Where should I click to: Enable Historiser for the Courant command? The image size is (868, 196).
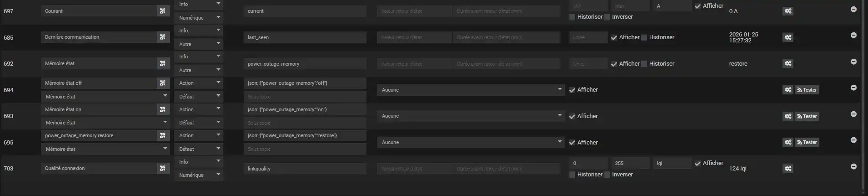[572, 17]
